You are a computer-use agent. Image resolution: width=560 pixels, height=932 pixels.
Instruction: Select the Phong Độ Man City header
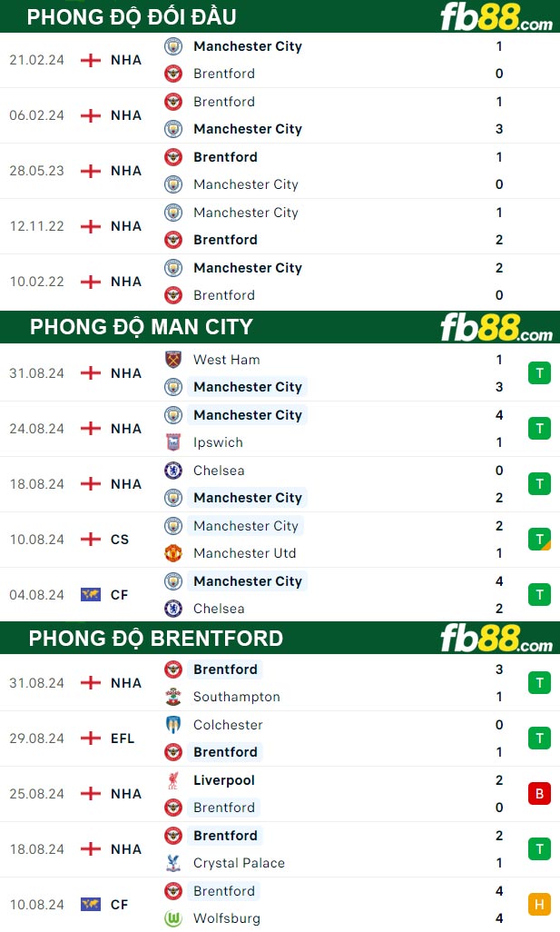[x=142, y=327]
